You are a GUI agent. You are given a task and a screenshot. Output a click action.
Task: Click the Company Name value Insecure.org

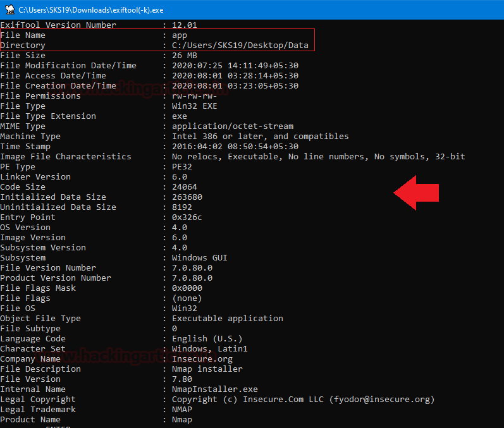[x=202, y=359]
